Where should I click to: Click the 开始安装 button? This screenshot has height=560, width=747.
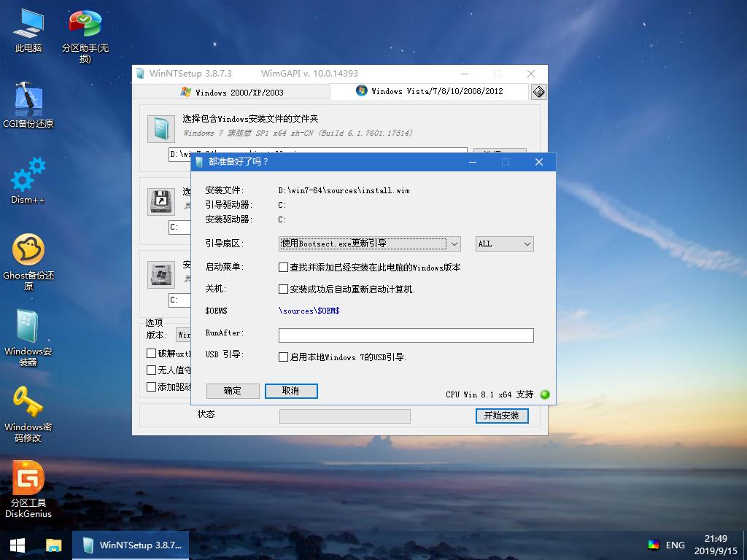point(502,415)
